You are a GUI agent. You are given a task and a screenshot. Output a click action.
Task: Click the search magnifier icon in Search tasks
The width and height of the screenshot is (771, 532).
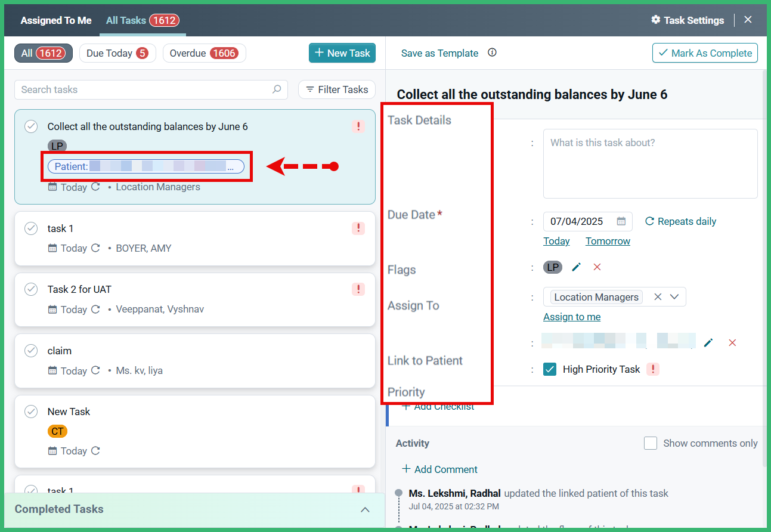(277, 89)
